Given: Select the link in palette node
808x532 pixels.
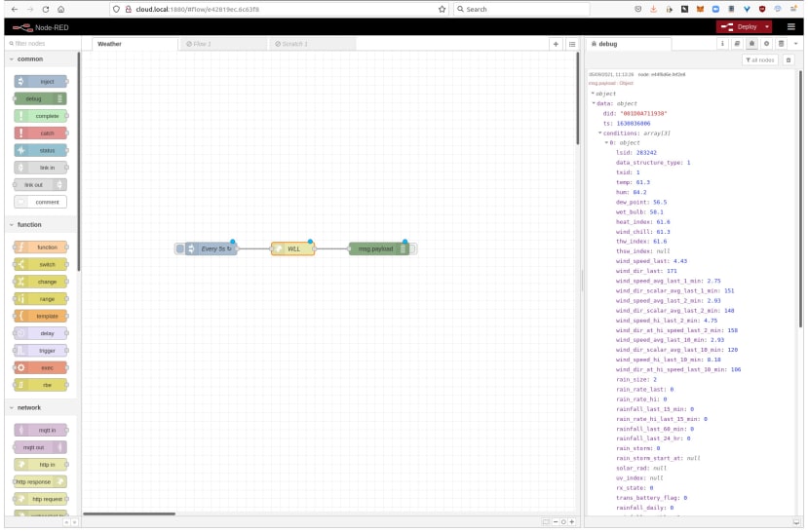Looking at the screenshot, I should [41, 168].
